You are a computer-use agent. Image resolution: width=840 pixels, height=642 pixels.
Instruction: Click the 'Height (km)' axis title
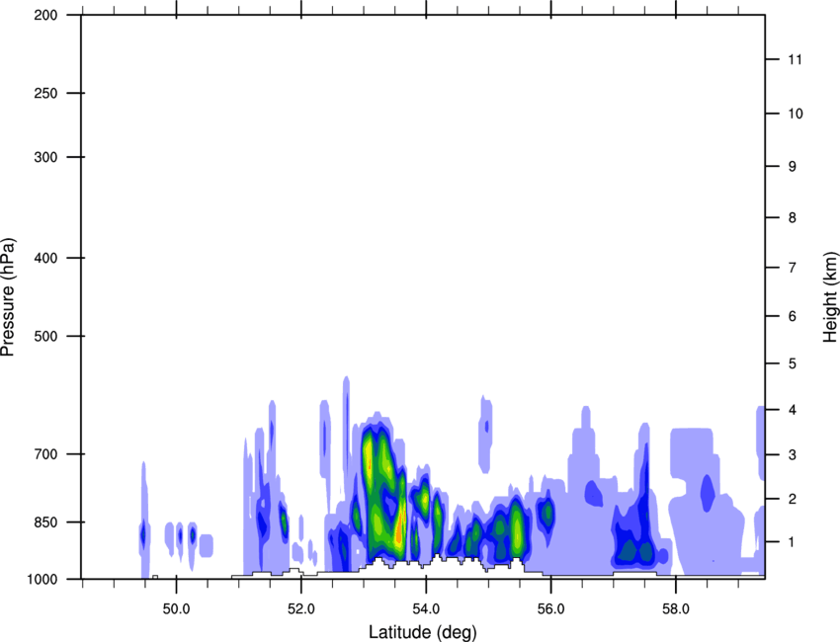coord(830,296)
